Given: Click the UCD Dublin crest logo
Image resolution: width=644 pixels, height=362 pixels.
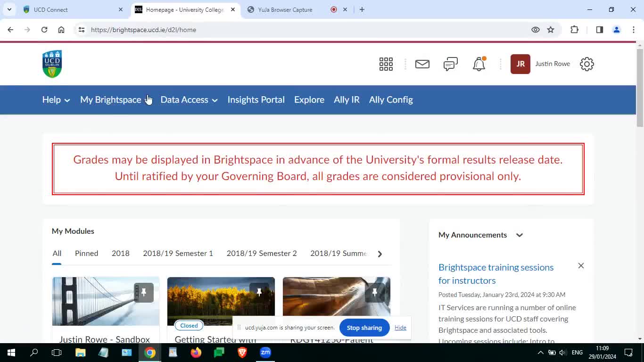Looking at the screenshot, I should pos(52,64).
